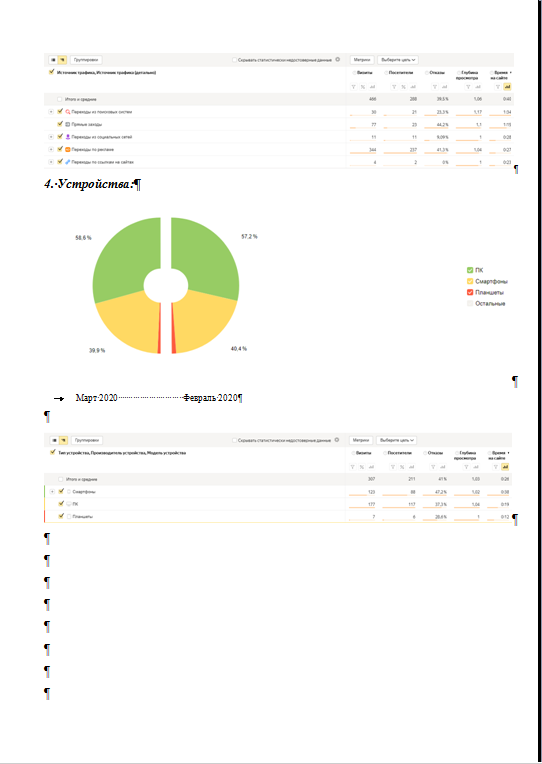542x764 pixels.
Task: Click sort arrow beside Время на сайте in traffic sources table
Action: coord(510,73)
